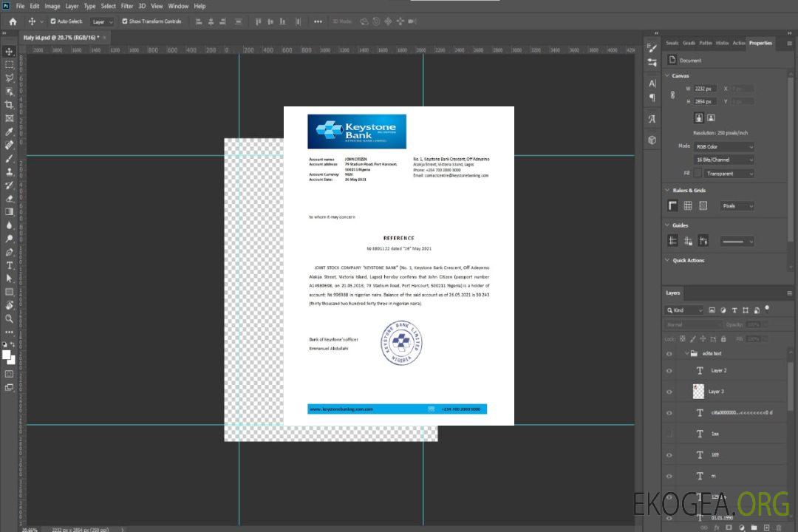Go to the Home screen icon
The width and height of the screenshot is (798, 532).
[x=13, y=21]
